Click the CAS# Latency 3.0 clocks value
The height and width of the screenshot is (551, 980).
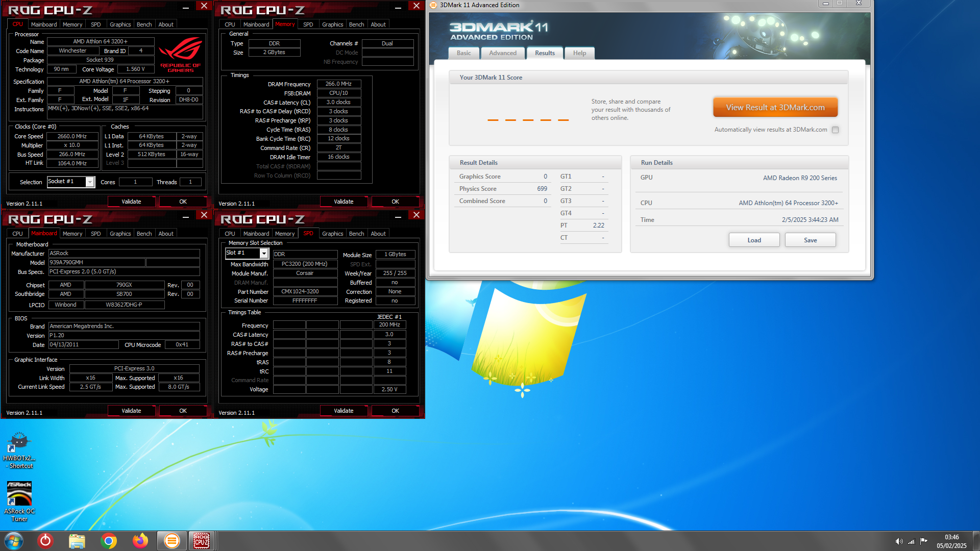click(338, 102)
